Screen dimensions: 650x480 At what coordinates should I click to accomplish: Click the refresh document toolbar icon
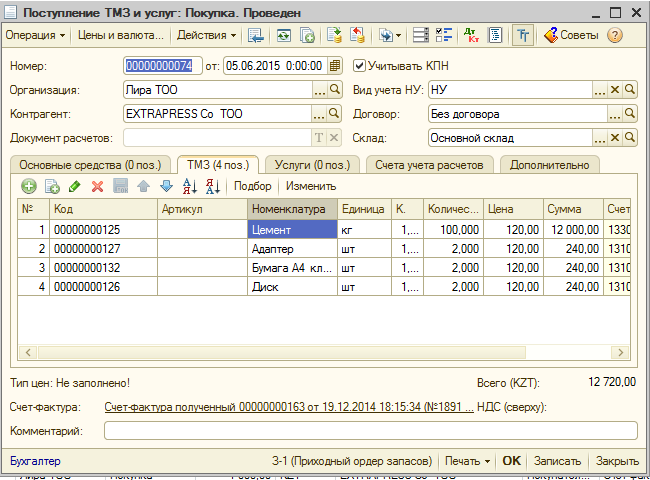[284, 35]
